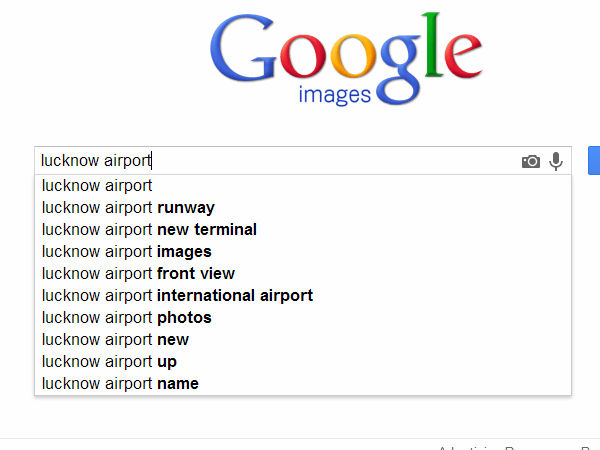This screenshot has height=450, width=600.
Task: Click the camera search-by-image icon
Action: point(530,161)
